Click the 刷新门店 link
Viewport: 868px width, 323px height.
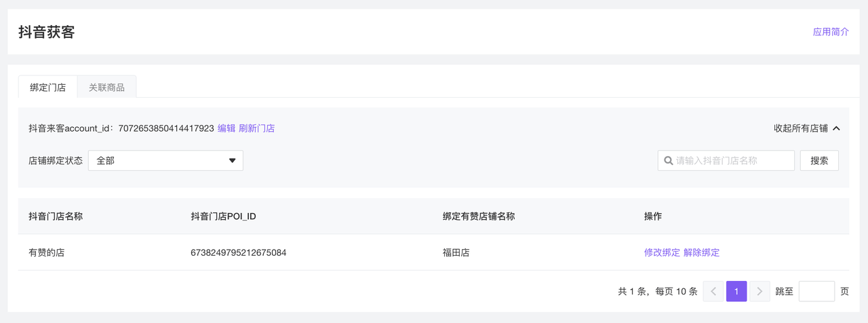tap(256, 128)
